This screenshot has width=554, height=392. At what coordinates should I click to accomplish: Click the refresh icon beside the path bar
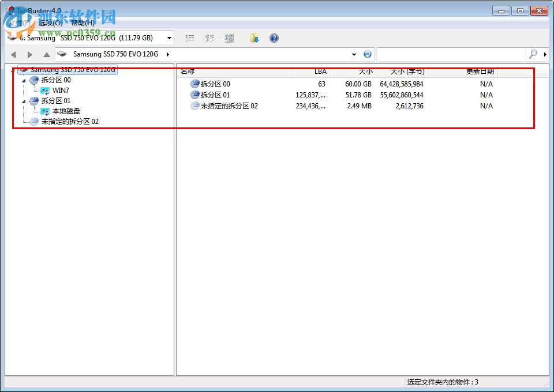point(368,54)
